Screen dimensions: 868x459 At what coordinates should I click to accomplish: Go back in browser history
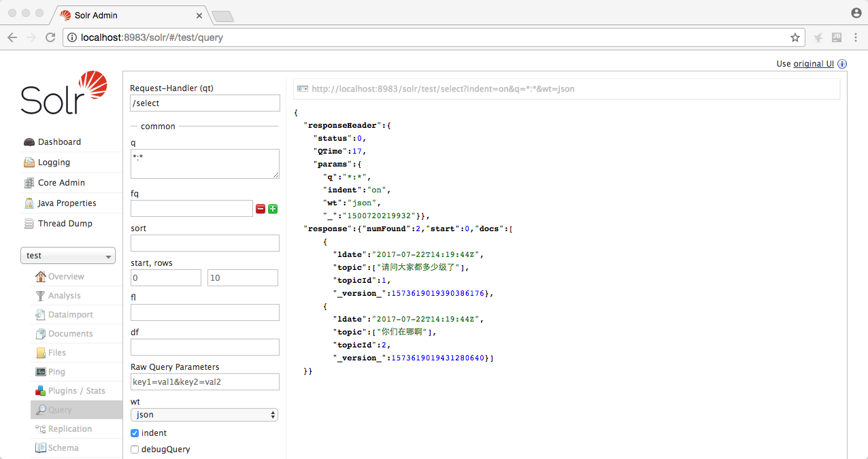coord(12,37)
